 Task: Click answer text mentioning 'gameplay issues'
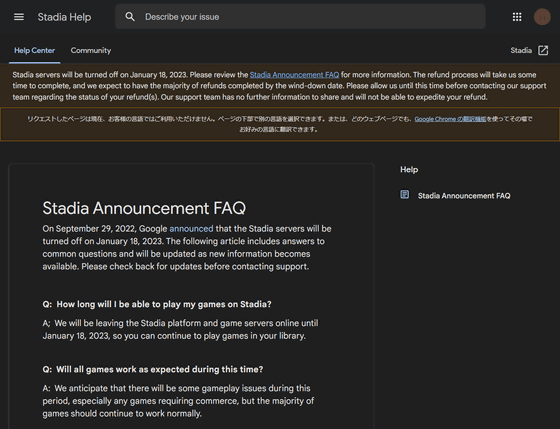[x=178, y=401]
